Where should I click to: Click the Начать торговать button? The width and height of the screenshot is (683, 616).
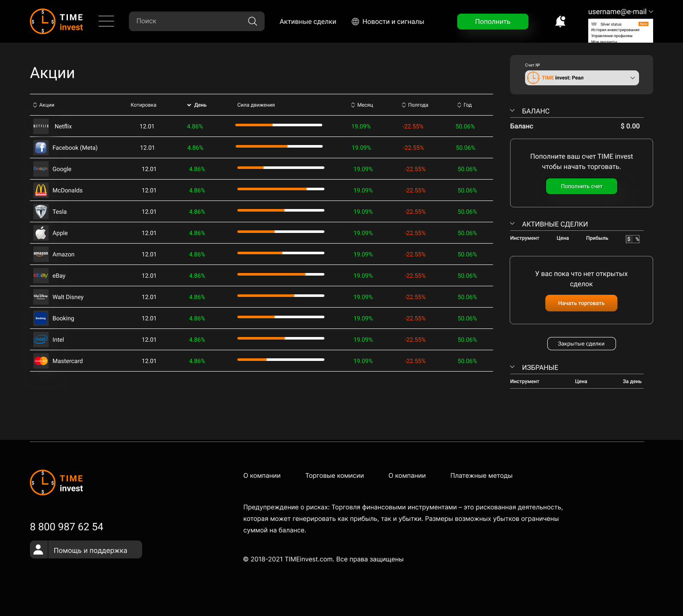coord(581,303)
